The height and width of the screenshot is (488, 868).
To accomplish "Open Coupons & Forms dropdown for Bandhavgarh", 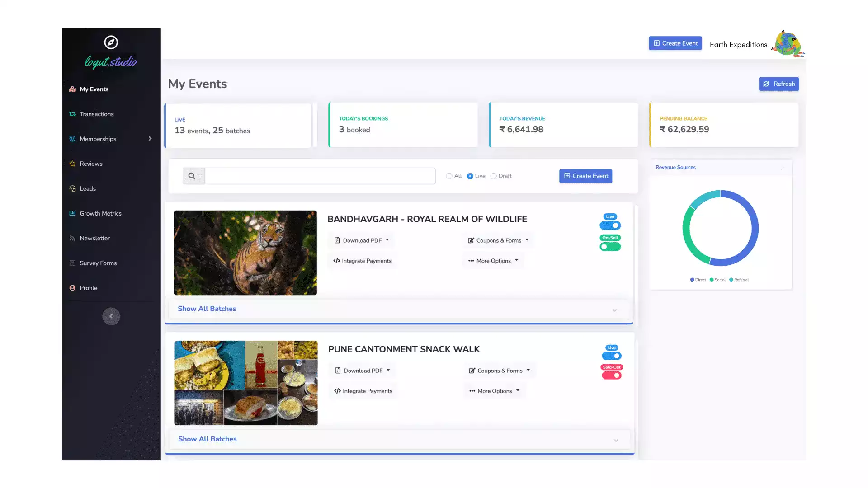I will tap(498, 240).
